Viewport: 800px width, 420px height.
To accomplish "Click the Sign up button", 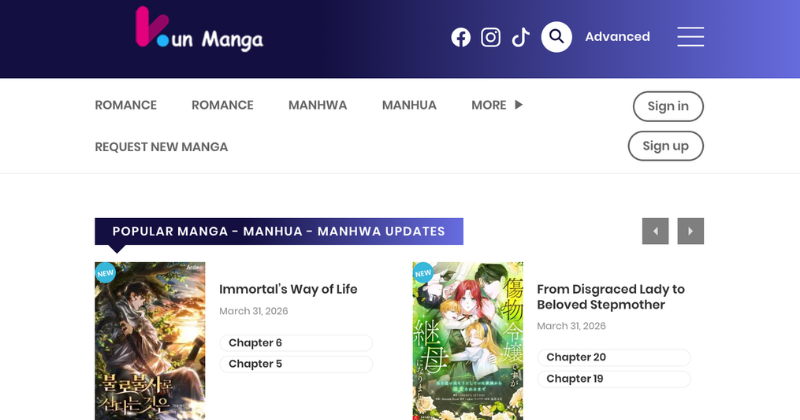I will point(666,146).
